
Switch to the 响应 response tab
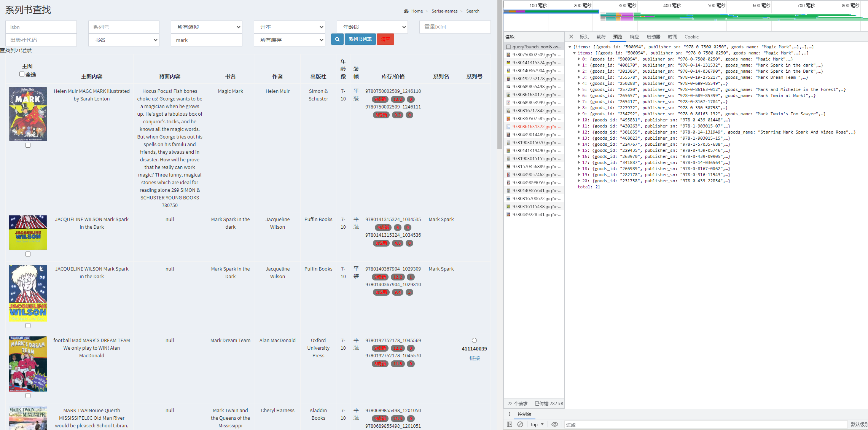pyautogui.click(x=634, y=37)
